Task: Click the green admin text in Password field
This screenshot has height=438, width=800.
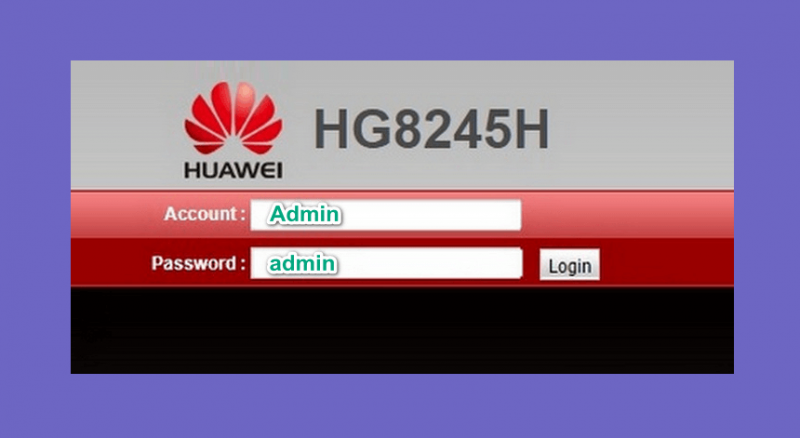Action: pos(303,263)
